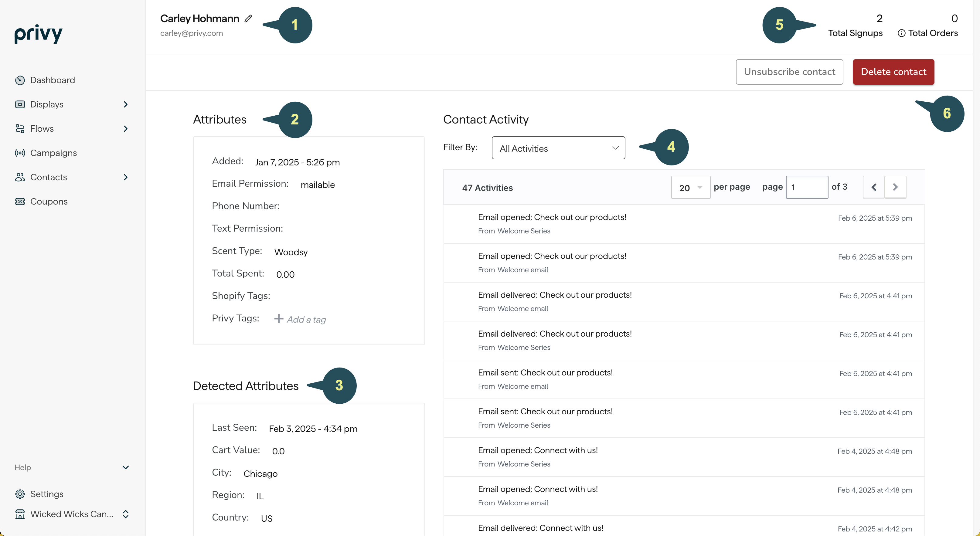
Task: Click the page number input field
Action: (x=807, y=187)
